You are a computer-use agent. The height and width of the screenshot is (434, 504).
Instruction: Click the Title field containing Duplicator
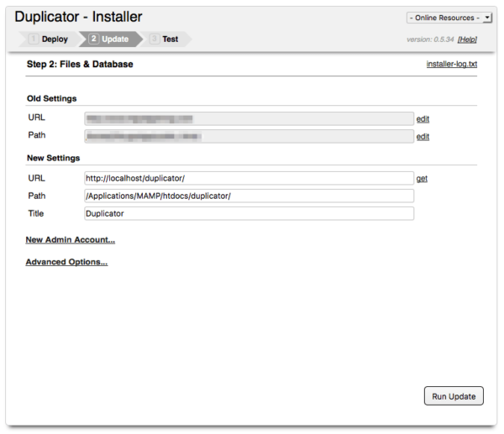pyautogui.click(x=249, y=214)
